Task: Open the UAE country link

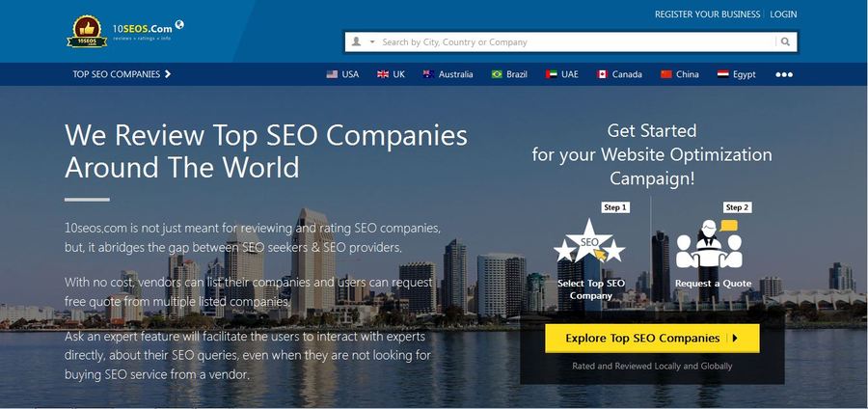Action: click(x=562, y=74)
